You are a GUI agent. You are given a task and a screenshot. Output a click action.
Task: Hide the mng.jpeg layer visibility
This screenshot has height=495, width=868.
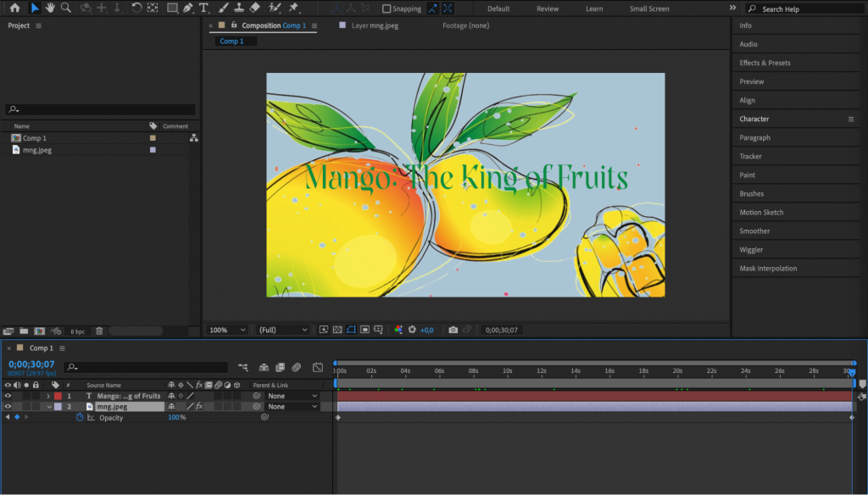[x=8, y=406]
